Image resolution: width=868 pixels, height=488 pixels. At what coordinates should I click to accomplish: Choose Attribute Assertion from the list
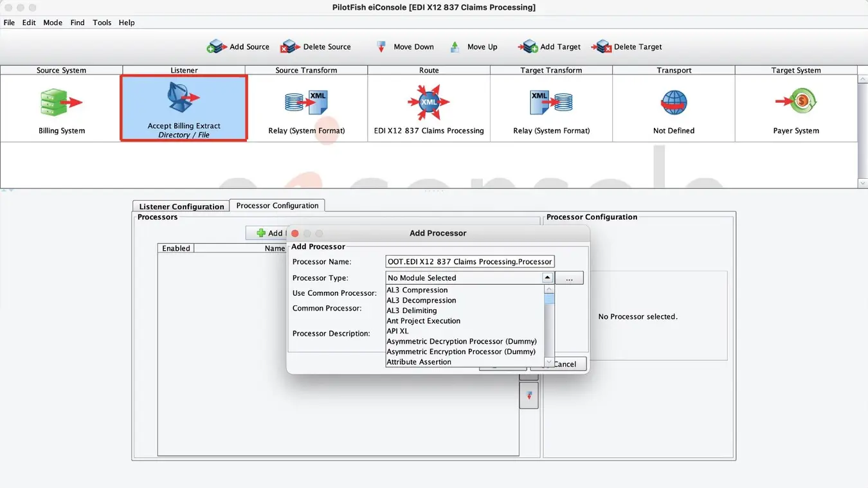pos(465,362)
